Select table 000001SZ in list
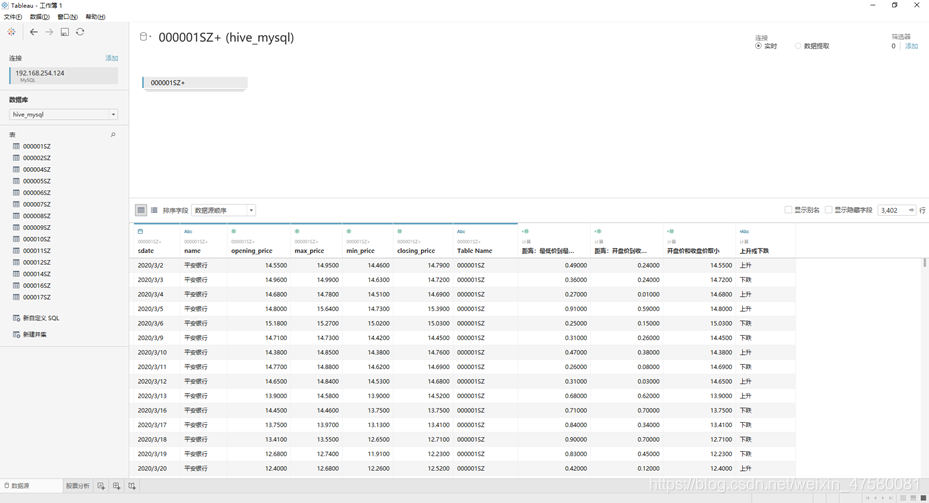The image size is (929, 503). 37,146
